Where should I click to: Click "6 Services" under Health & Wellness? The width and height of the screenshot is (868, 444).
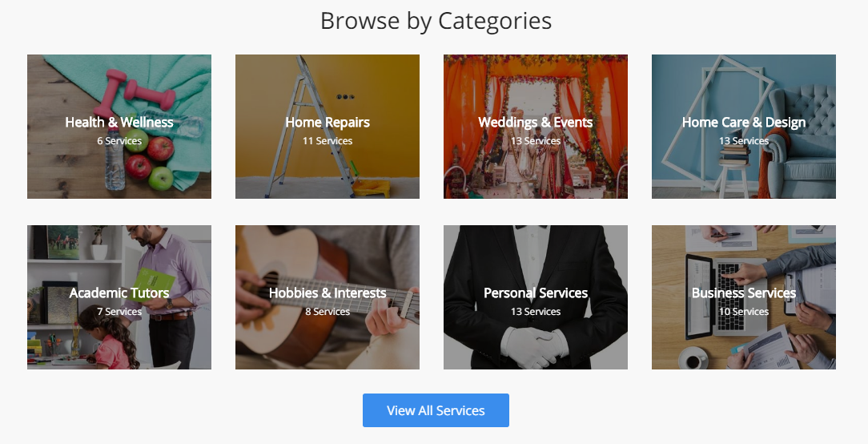pos(119,141)
